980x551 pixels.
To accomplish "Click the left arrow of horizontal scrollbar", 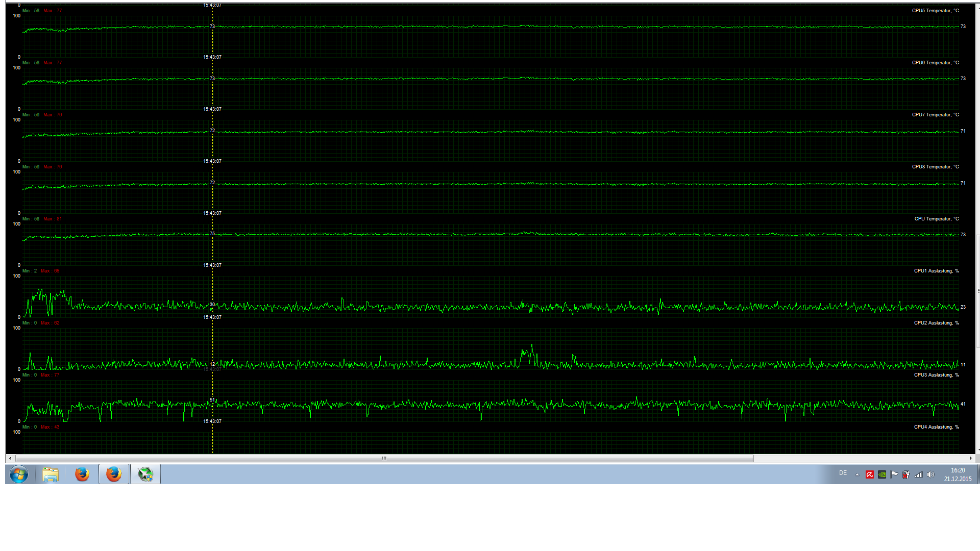I will 10,458.
